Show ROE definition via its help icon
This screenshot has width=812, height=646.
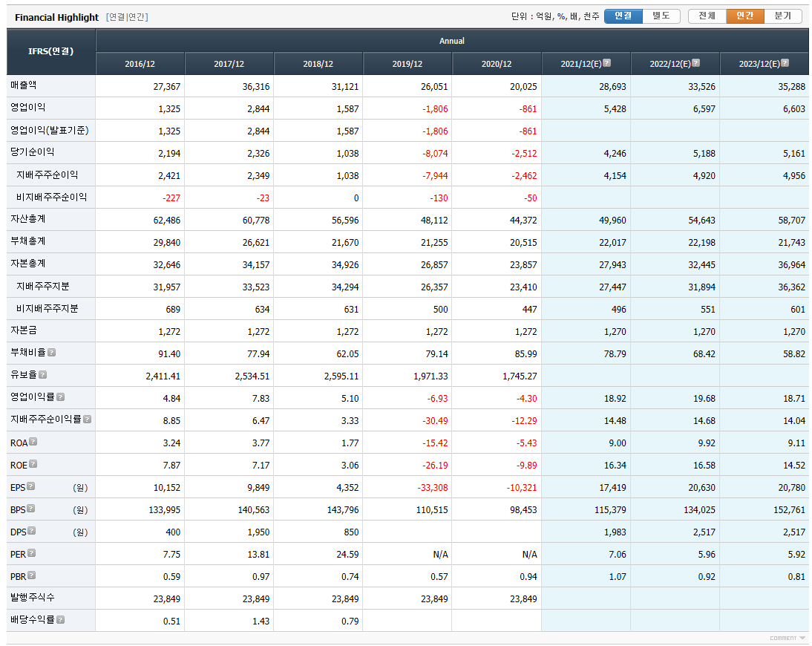[33, 463]
